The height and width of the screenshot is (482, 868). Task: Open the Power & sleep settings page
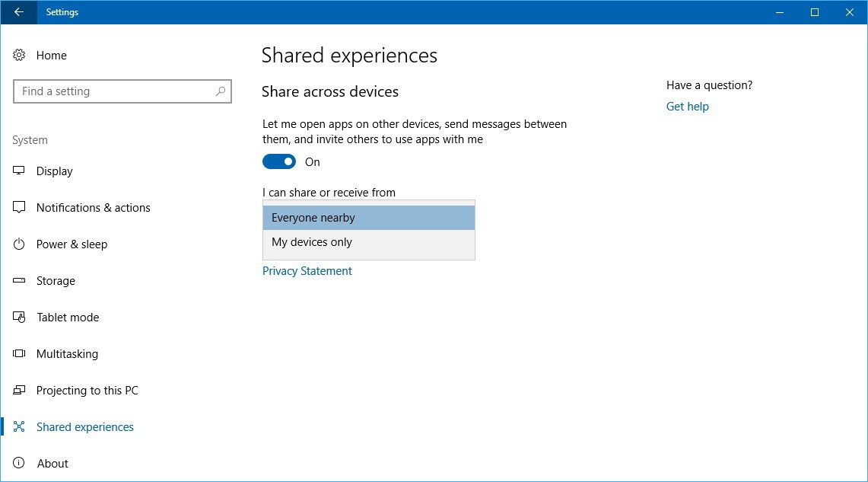click(72, 244)
